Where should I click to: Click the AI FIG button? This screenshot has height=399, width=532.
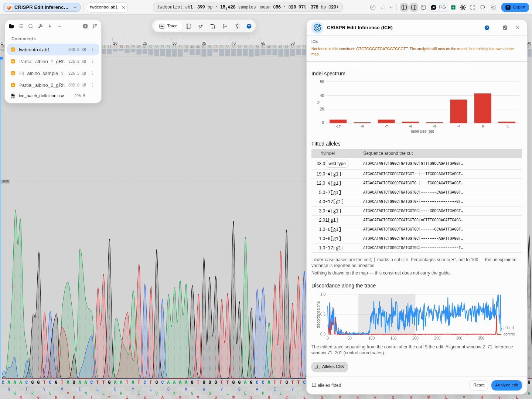pyautogui.click(x=439, y=7)
